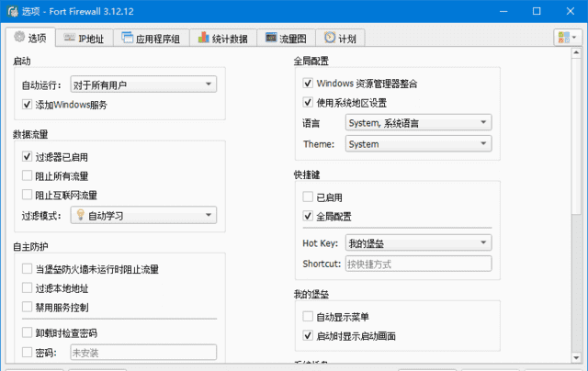588x371 pixels.
Task: Click the 流量图 monitor icon
Action: pyautogui.click(x=271, y=37)
